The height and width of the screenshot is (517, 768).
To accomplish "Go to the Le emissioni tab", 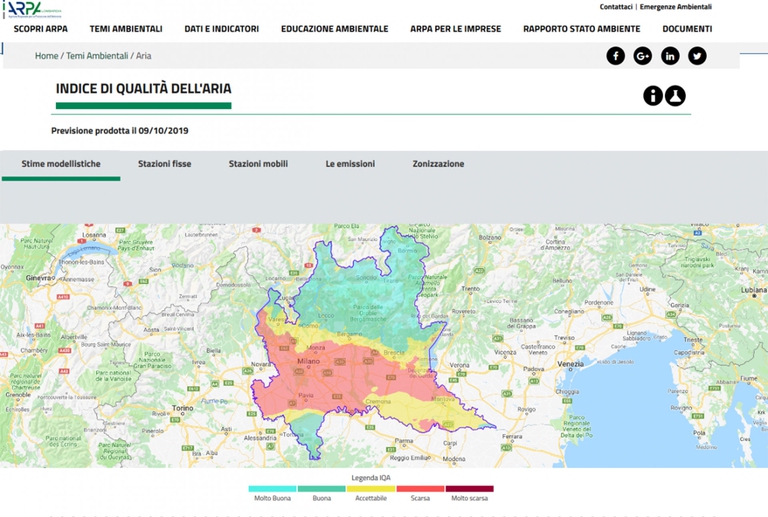I will [350, 164].
